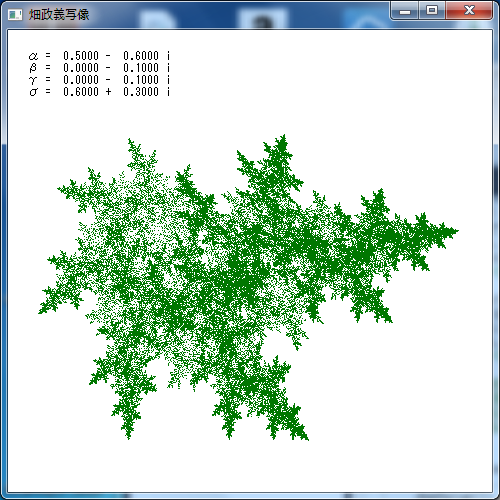Click the σ symbol label
This screenshot has width=500, height=500.
point(33,92)
